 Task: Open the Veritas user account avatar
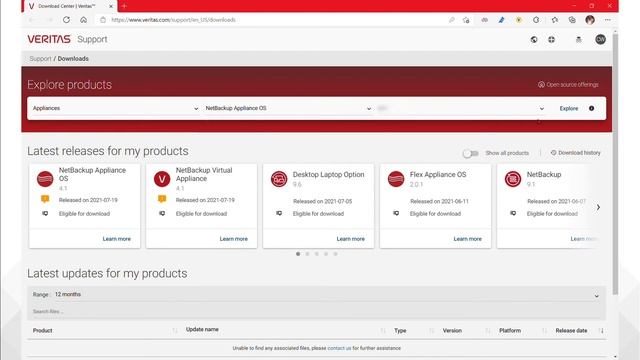tap(600, 39)
